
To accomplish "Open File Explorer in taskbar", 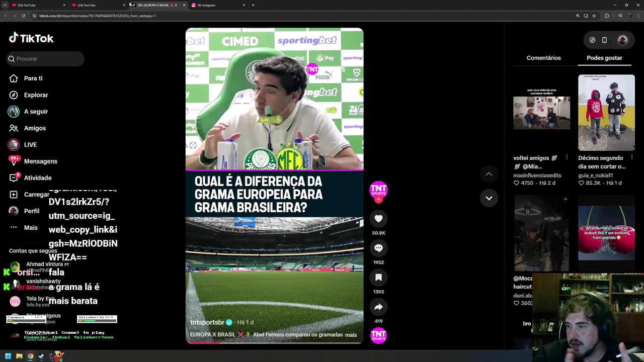I will (19, 356).
